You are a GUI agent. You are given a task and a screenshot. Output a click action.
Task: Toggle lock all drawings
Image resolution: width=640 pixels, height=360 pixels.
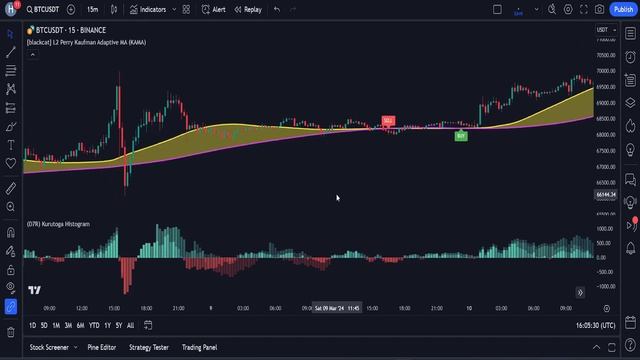click(11, 269)
